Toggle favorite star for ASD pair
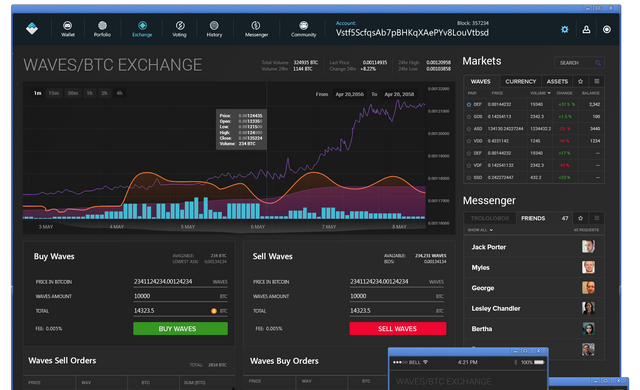This screenshot has height=390, width=640. point(469,129)
